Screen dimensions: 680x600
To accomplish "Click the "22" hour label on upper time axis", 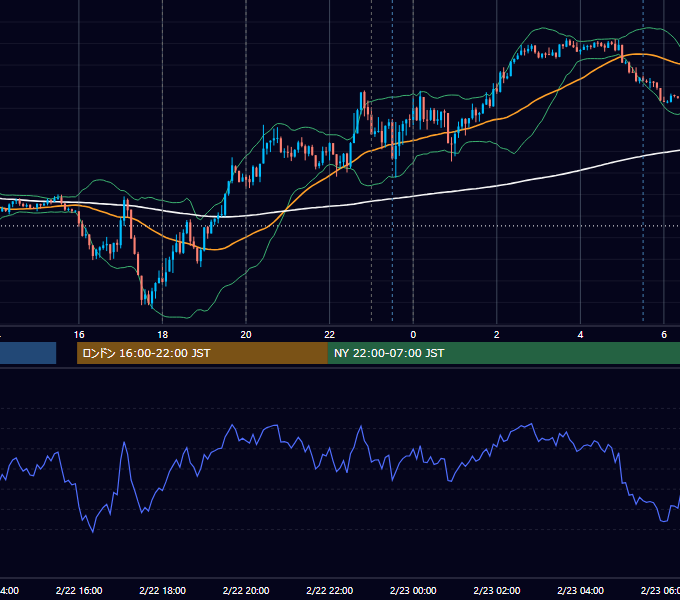I will point(330,335).
